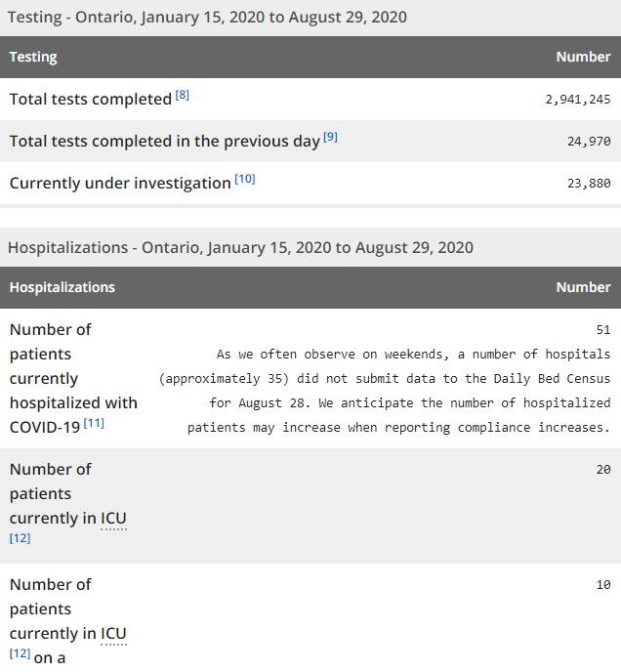Viewport: 621px width, 672px height.
Task: Click the Testing - Ontario table caption
Action: (x=207, y=17)
